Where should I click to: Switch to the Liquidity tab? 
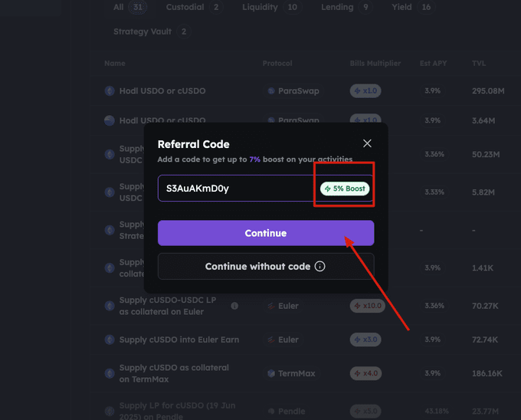pyautogui.click(x=271, y=8)
